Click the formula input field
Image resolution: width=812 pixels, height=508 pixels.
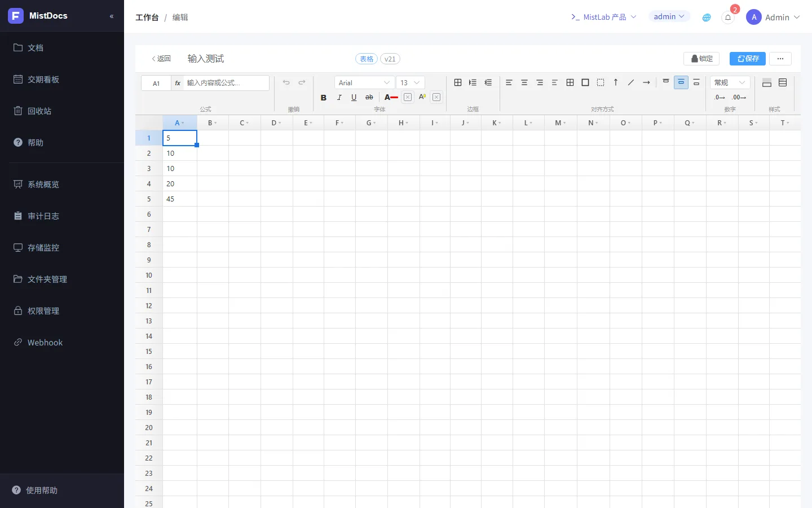tap(227, 83)
